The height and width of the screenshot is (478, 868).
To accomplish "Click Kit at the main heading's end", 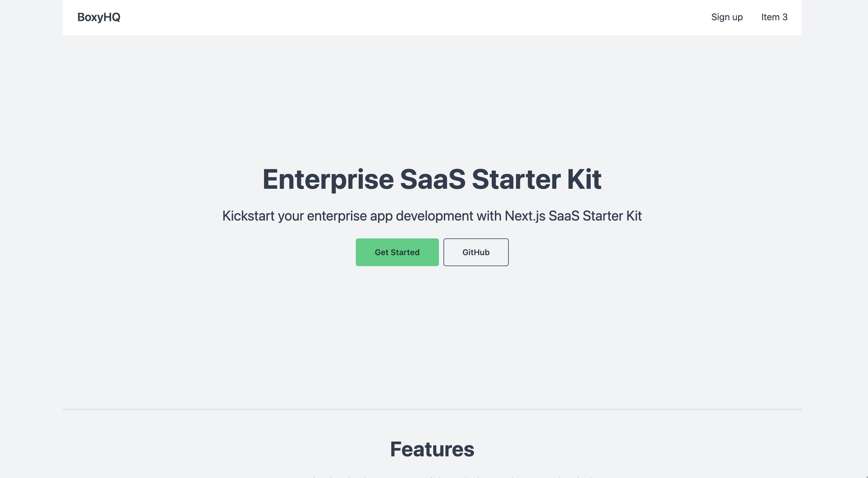I will pyautogui.click(x=584, y=179).
